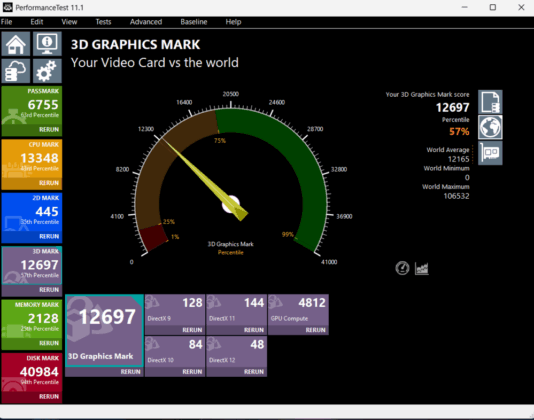This screenshot has height=420, width=534.
Task: Minimize the PerformanceTest window
Action: click(465, 7)
